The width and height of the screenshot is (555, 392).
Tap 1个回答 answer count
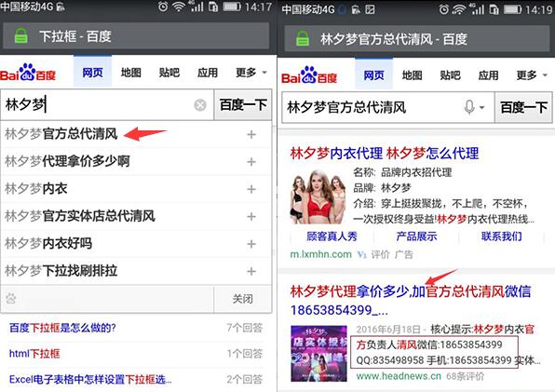point(245,354)
